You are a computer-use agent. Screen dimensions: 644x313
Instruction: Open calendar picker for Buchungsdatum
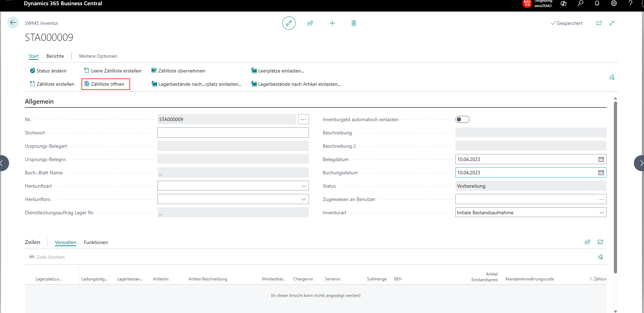pyautogui.click(x=601, y=173)
